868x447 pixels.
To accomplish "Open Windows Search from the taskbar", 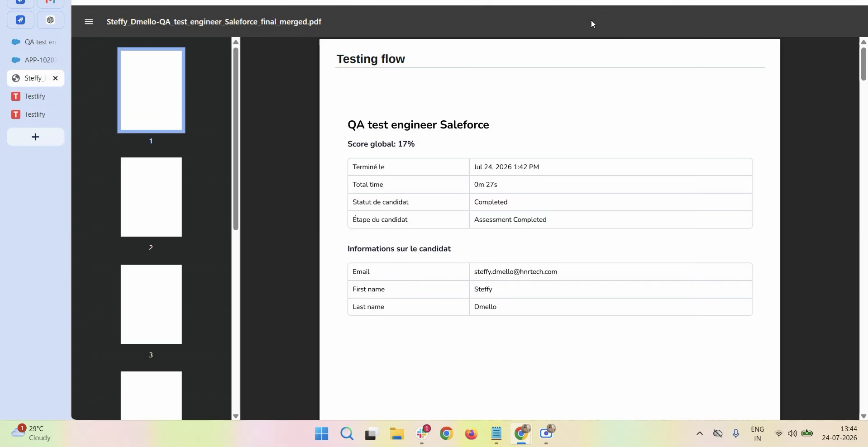I will pyautogui.click(x=347, y=434).
